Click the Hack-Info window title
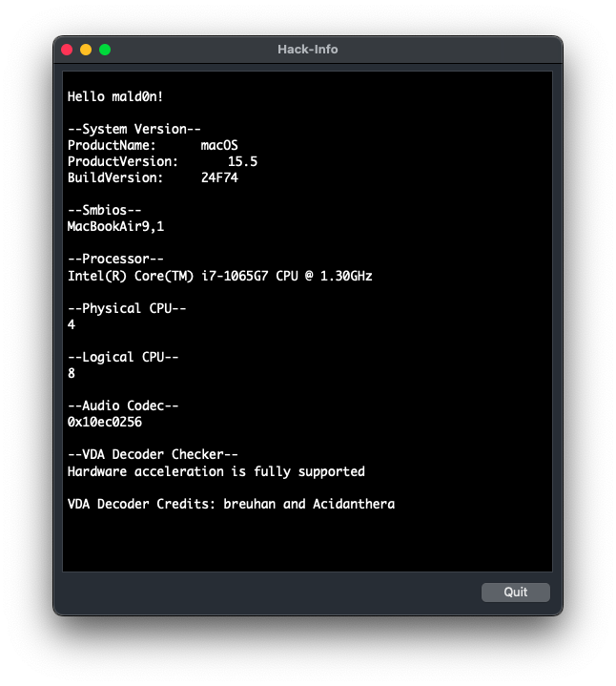This screenshot has width=616, height=686. (x=308, y=50)
